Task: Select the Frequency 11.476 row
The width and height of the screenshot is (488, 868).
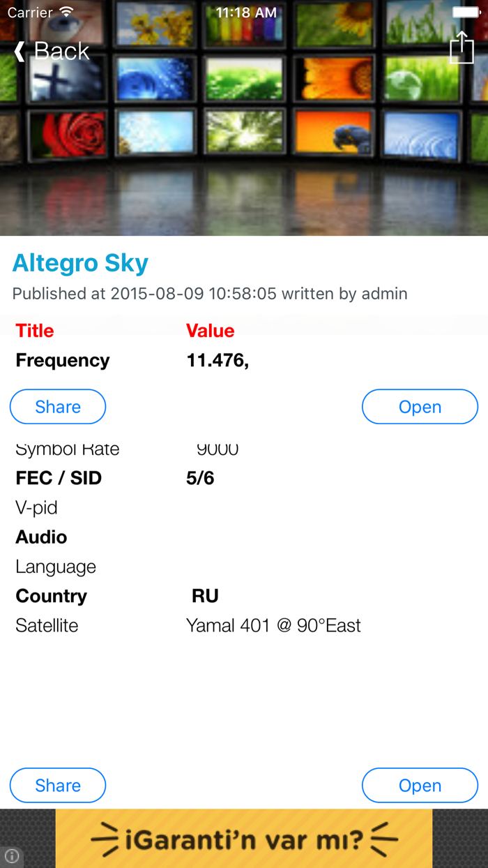Action: click(x=139, y=361)
